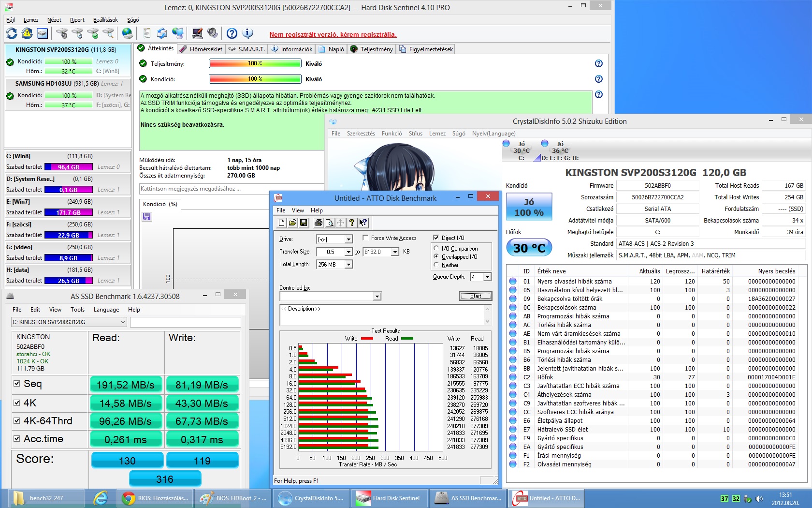Click the disk panel icon in Sentinel toolbar
This screenshot has width=812, height=508.
point(43,33)
